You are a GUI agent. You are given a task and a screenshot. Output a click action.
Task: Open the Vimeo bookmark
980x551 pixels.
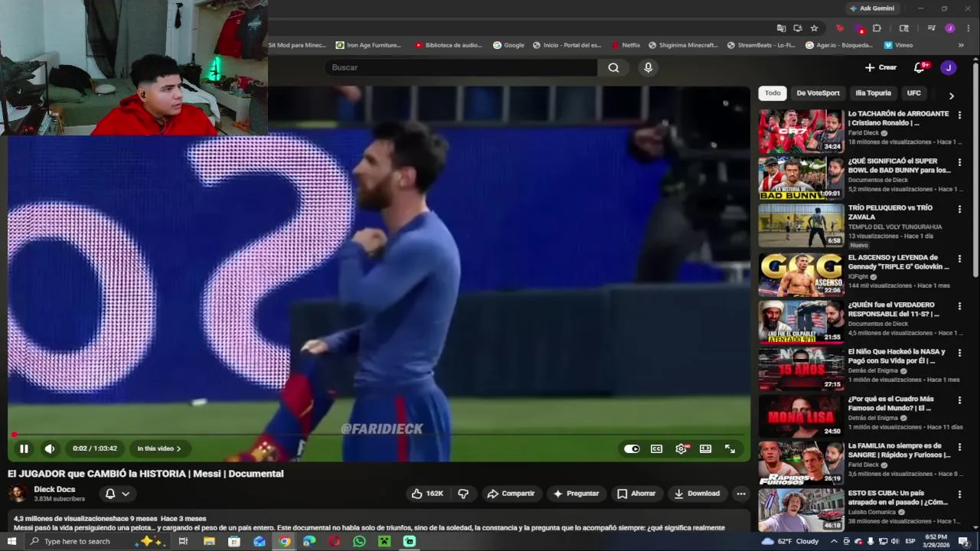[897, 45]
